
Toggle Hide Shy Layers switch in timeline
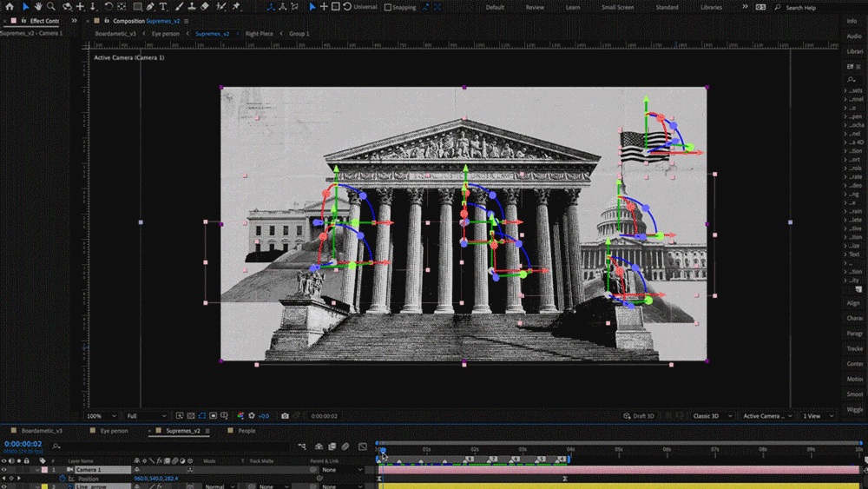pos(319,446)
